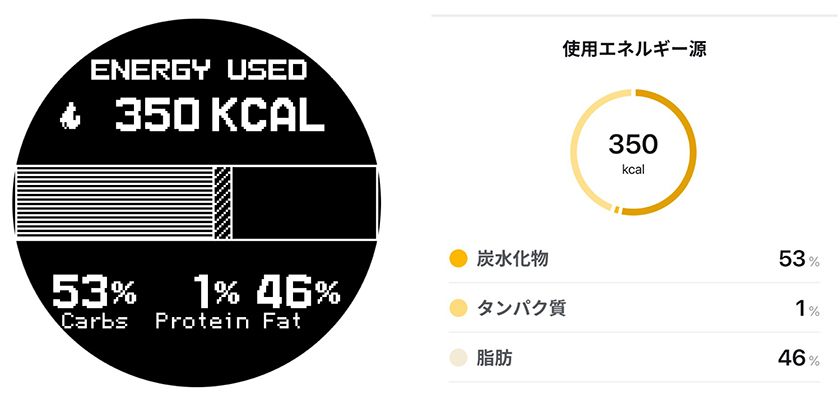Click the 53% Carbs value on watch
840x396 pixels.
94,292
